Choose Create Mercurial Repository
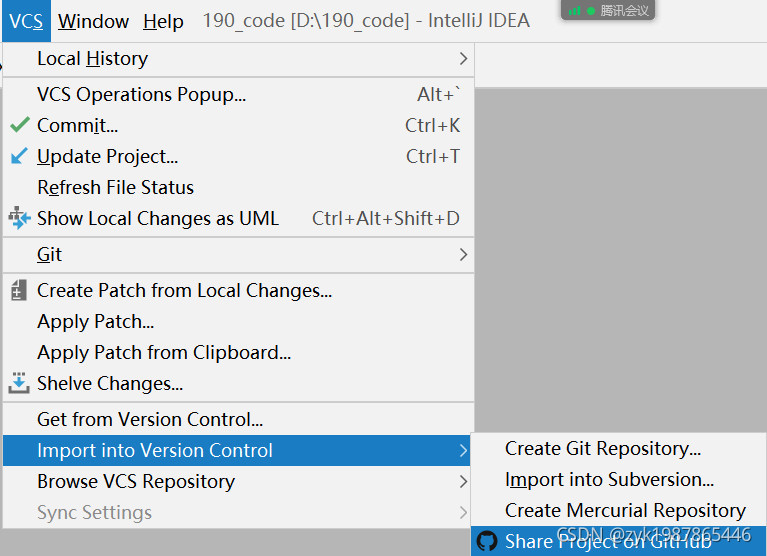 point(619,510)
